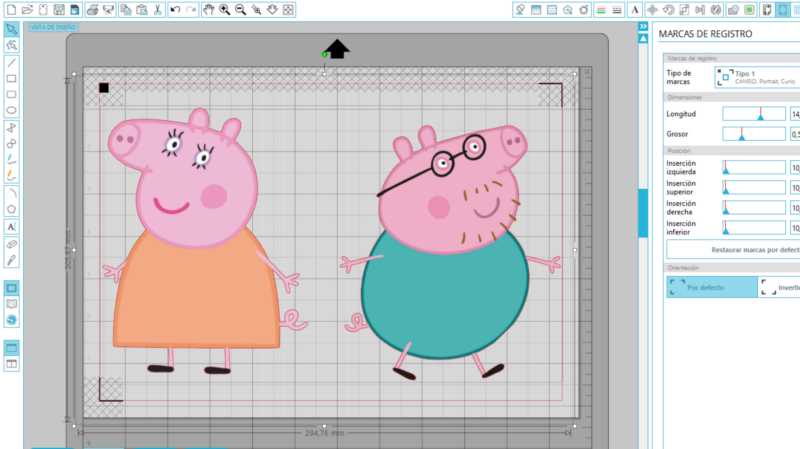Screen dimensions: 800x449
Task: Select the Rounded Rectangle tool
Action: [11, 94]
